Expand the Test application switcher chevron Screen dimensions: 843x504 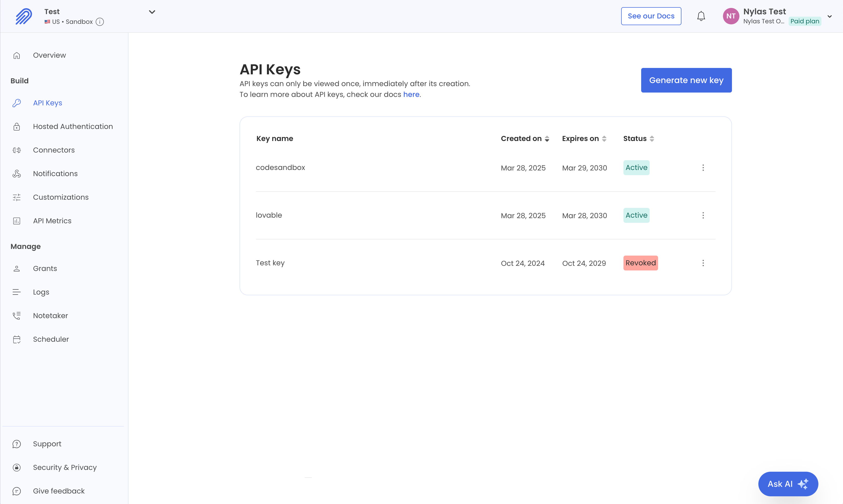point(152,12)
